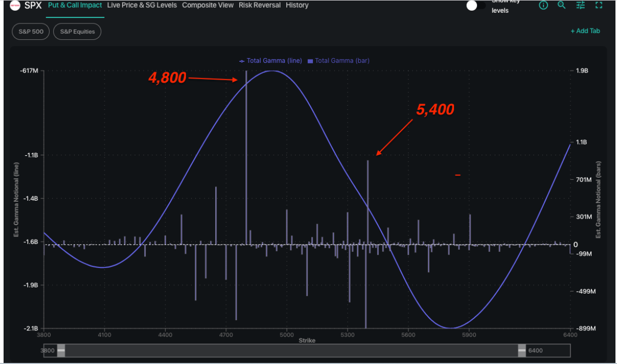Switch to Risk Reversal tab
This screenshot has width=617, height=364.
click(260, 5)
